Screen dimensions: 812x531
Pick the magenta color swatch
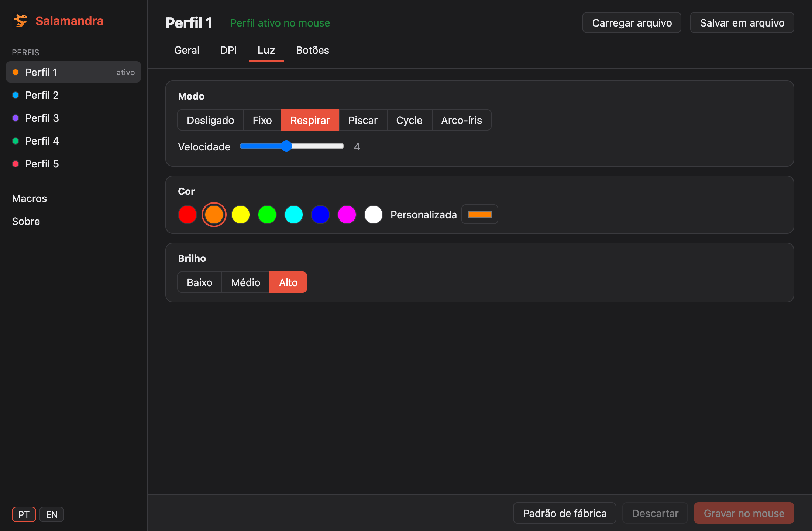pos(347,215)
